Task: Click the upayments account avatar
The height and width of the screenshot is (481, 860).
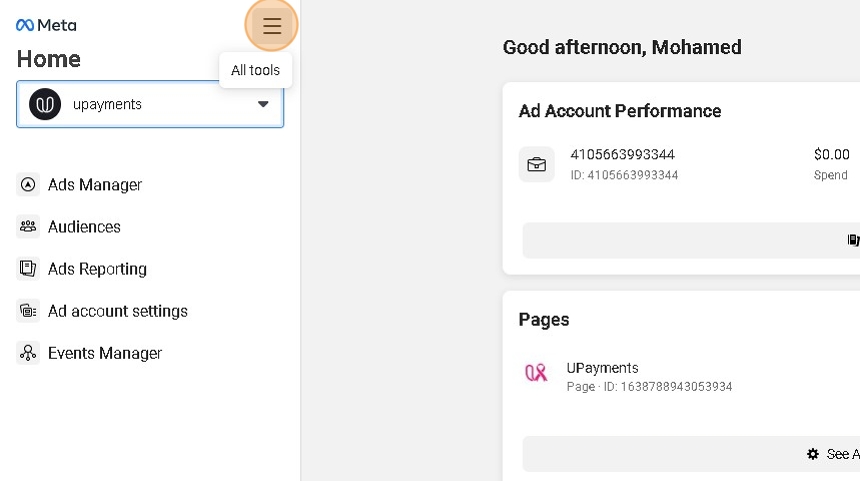Action: pyautogui.click(x=45, y=104)
